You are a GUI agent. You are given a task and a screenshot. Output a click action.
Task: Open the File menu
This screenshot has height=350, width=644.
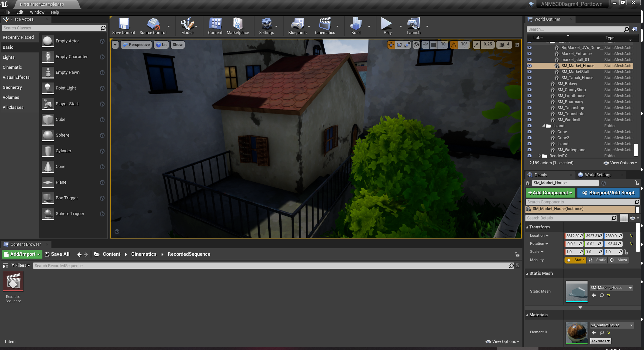coord(7,12)
